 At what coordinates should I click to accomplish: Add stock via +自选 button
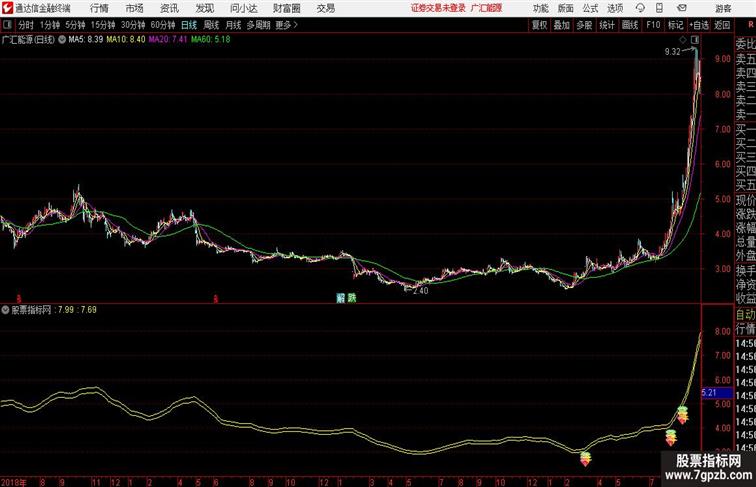click(x=699, y=25)
